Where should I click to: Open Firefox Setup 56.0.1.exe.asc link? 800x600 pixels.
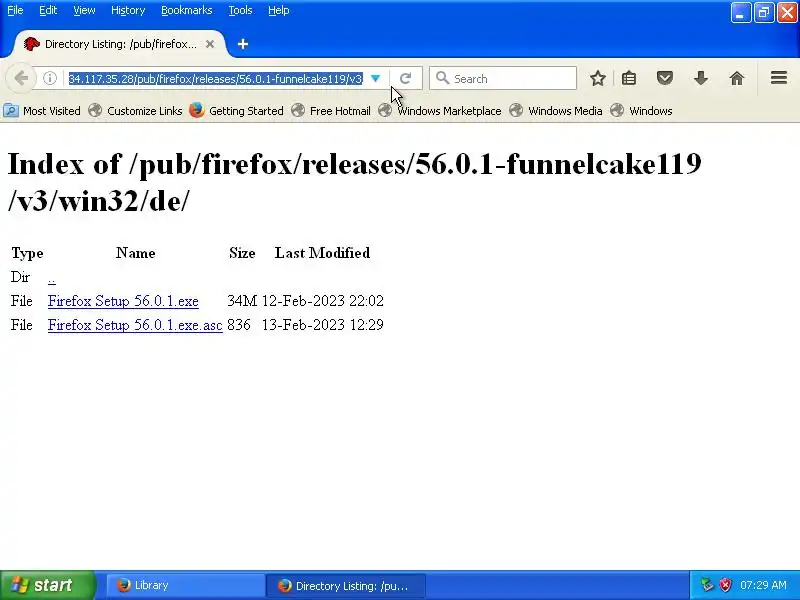135,325
